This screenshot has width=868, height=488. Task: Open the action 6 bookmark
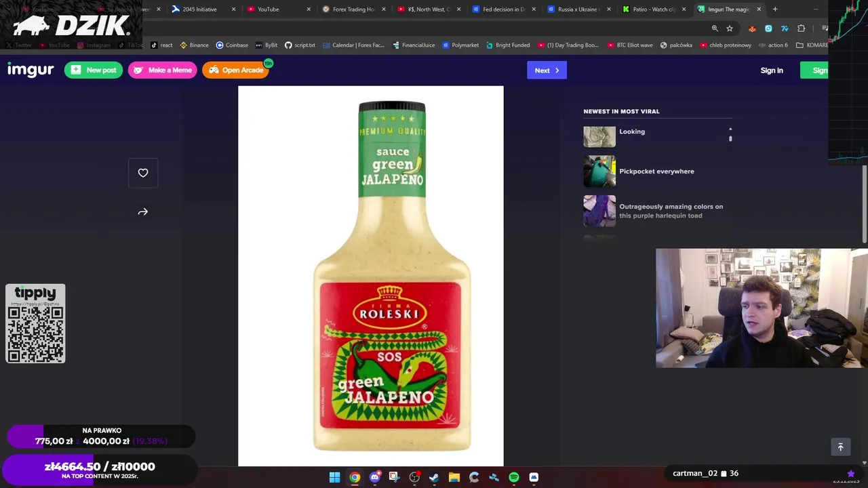[773, 45]
